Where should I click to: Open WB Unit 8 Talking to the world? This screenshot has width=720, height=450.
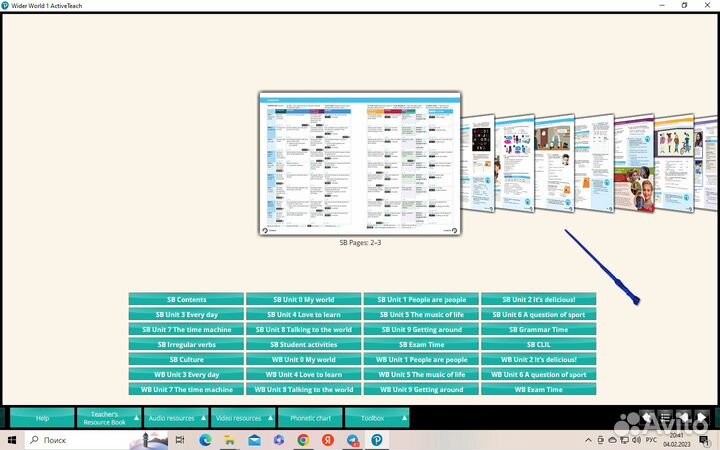tap(304, 389)
